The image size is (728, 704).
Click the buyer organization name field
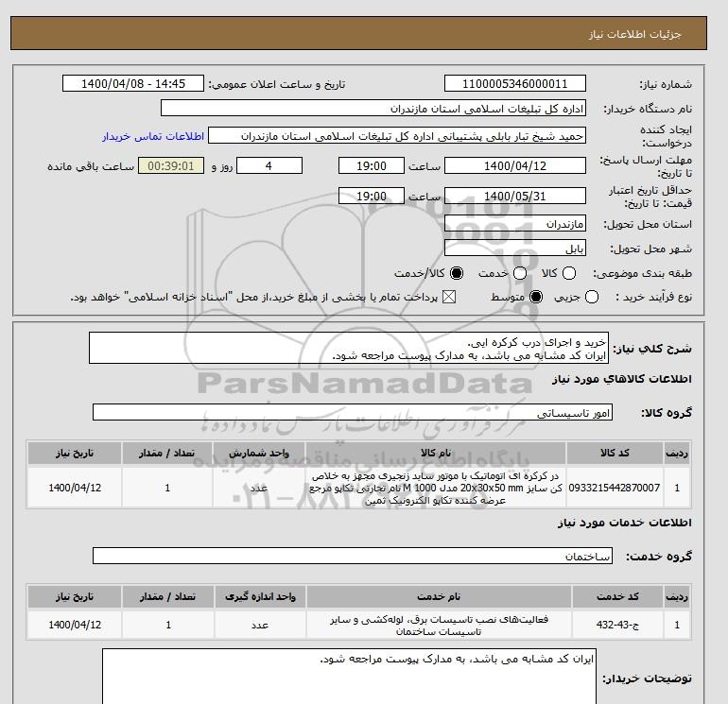click(x=373, y=108)
